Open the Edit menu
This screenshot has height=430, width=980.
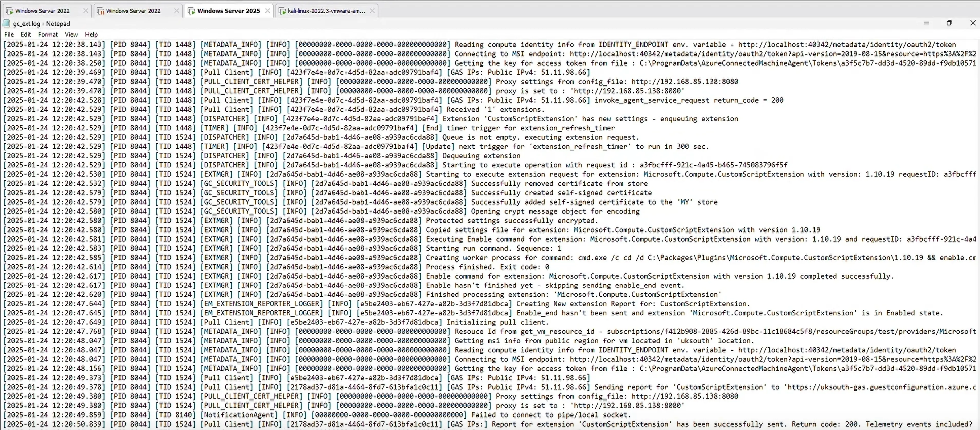tap(26, 34)
